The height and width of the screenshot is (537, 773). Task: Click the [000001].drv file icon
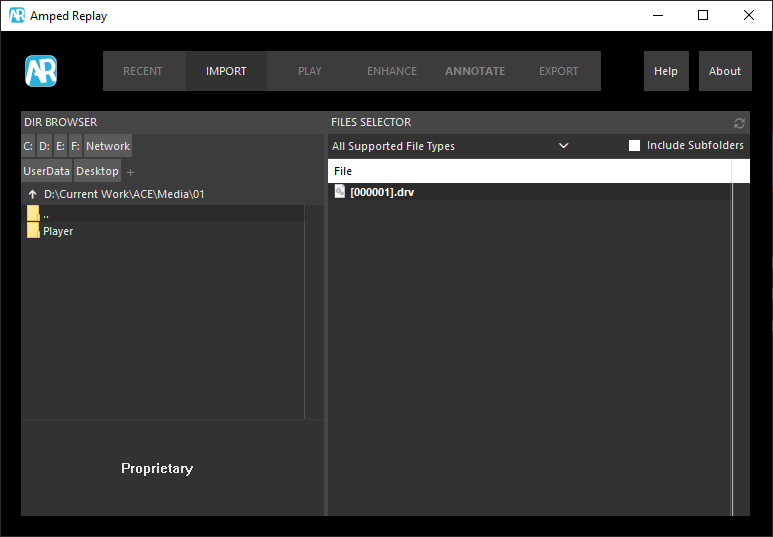click(340, 191)
